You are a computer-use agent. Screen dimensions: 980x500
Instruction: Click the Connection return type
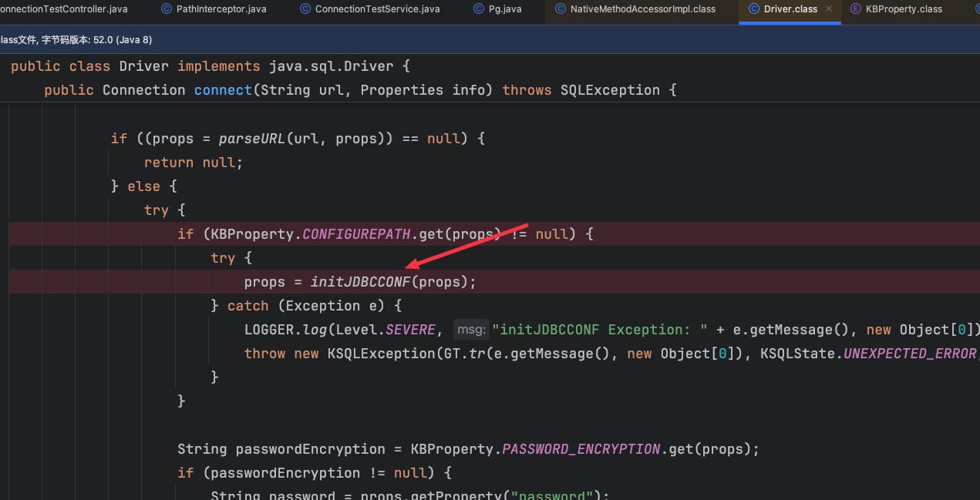[x=144, y=90]
